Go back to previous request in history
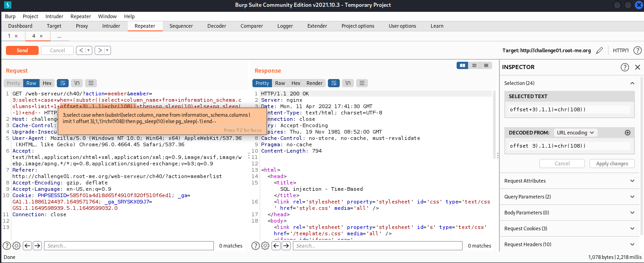This screenshot has width=644, height=263. 81,50
